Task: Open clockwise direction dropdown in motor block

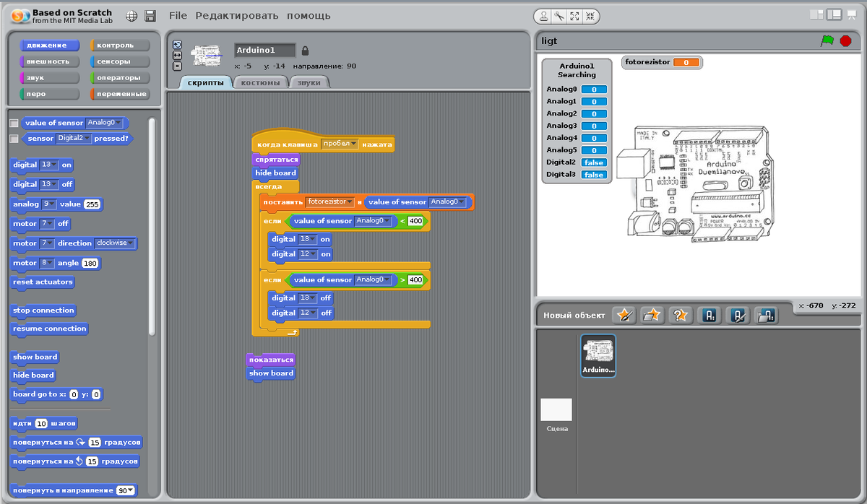Action: pos(115,243)
